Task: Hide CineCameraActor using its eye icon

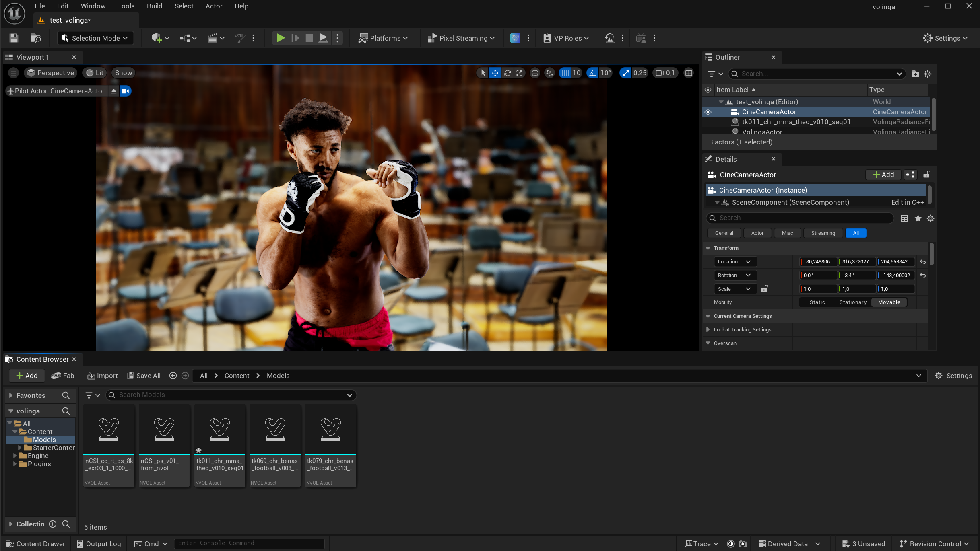Action: 708,112
